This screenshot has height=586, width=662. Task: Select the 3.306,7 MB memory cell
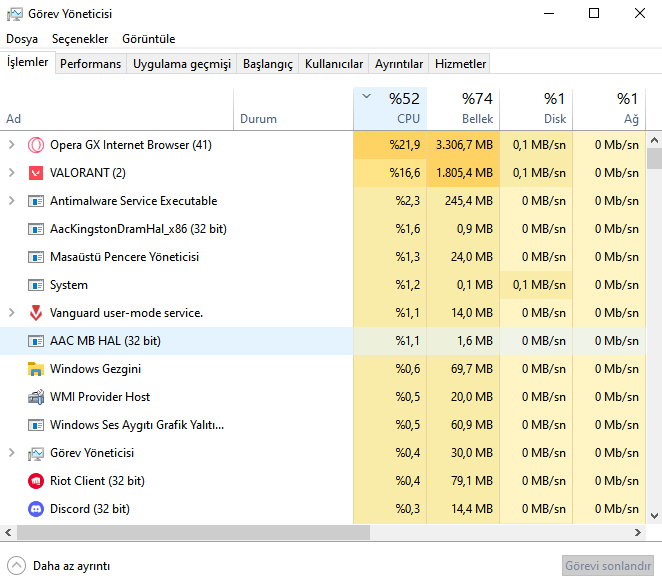coord(464,145)
